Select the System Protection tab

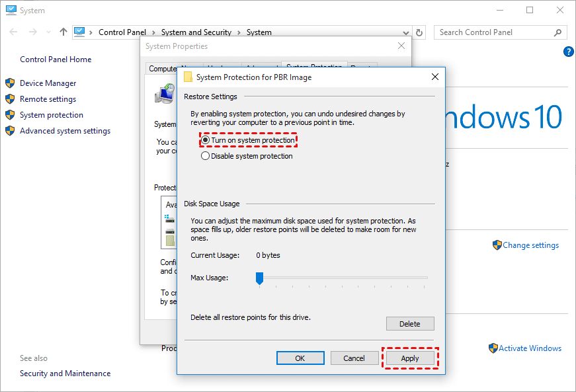point(314,65)
